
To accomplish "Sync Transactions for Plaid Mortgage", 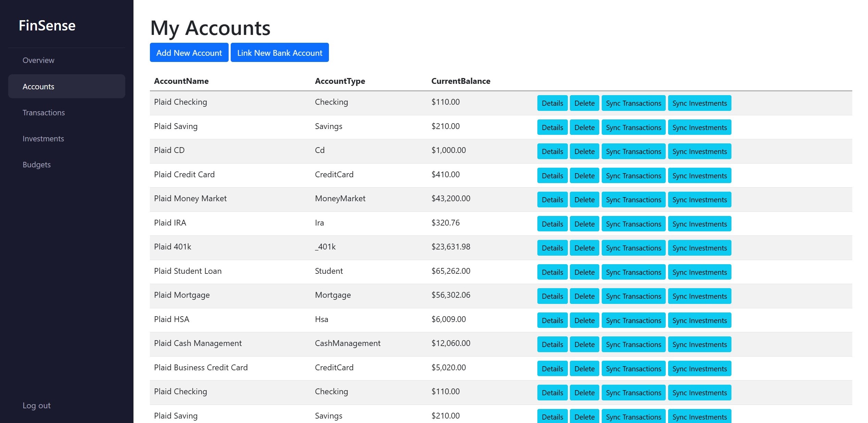I will click(x=633, y=296).
